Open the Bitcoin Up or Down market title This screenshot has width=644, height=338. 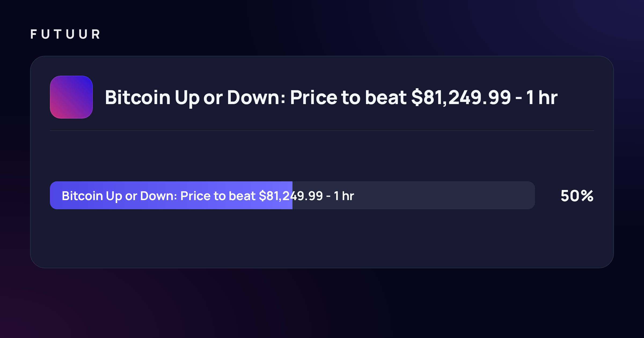pos(331,98)
